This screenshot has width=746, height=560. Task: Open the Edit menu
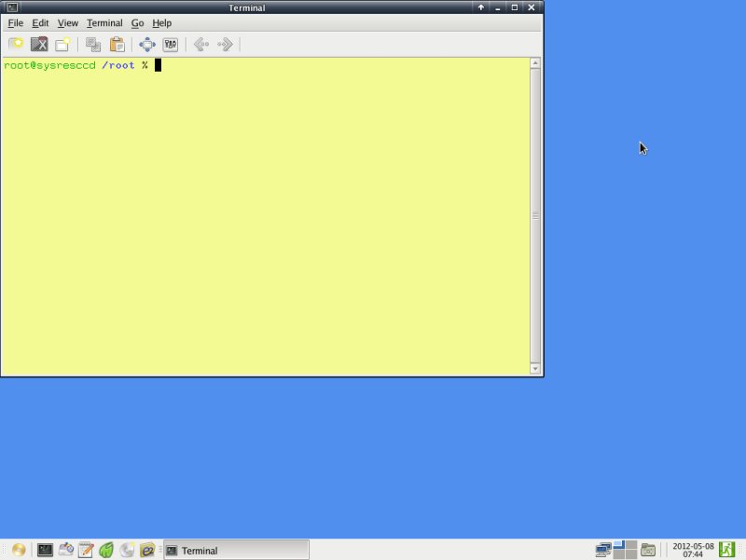click(x=40, y=22)
